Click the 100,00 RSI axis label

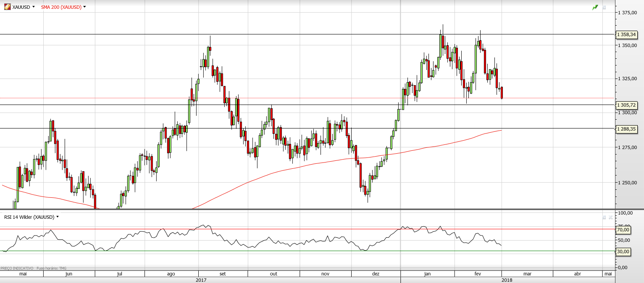point(626,213)
